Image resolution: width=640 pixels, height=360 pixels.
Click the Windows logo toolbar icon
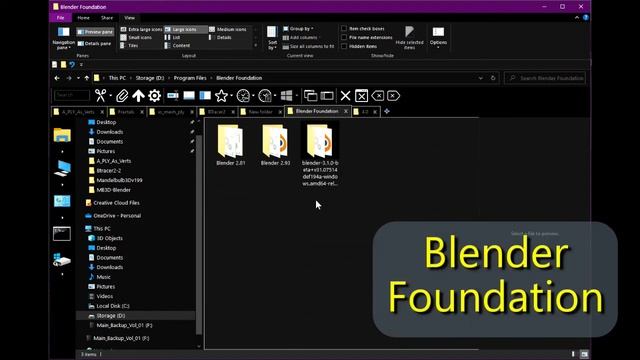(287, 96)
